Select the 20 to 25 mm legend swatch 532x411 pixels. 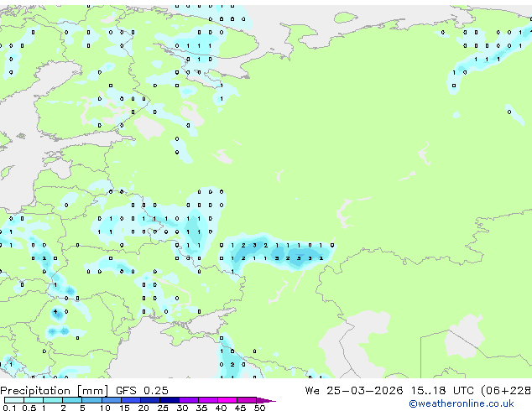tap(150, 400)
